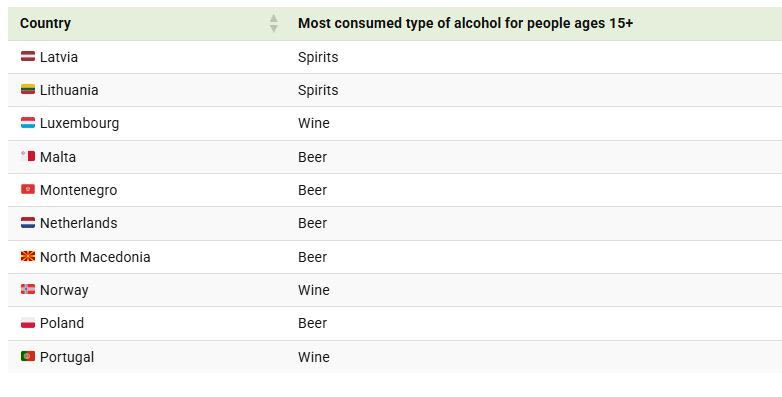
Task: Click Spirits value in Latvia row
Action: (318, 57)
